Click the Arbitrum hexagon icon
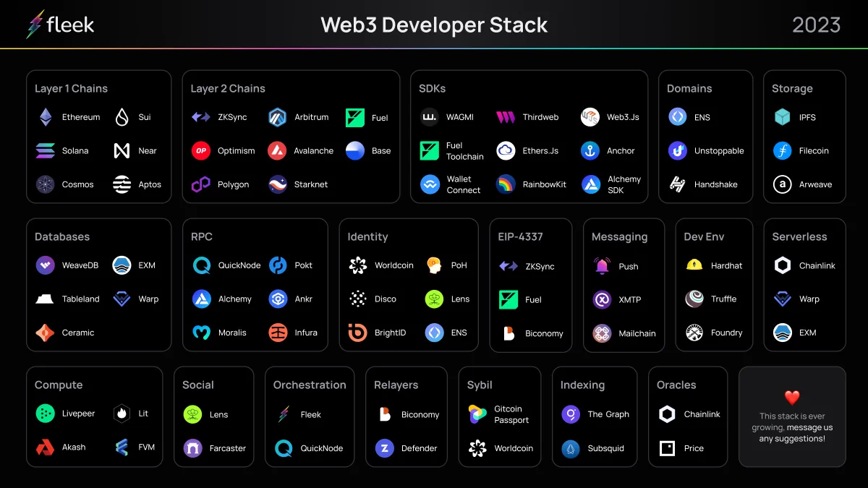Image resolution: width=868 pixels, height=488 pixels. [278, 117]
